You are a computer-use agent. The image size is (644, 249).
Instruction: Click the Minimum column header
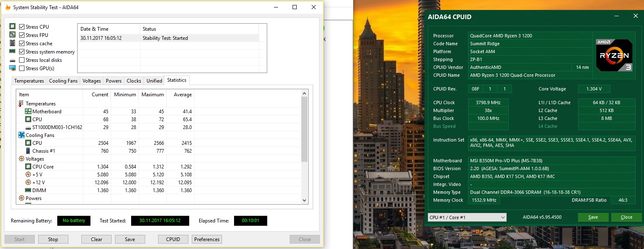[125, 95]
